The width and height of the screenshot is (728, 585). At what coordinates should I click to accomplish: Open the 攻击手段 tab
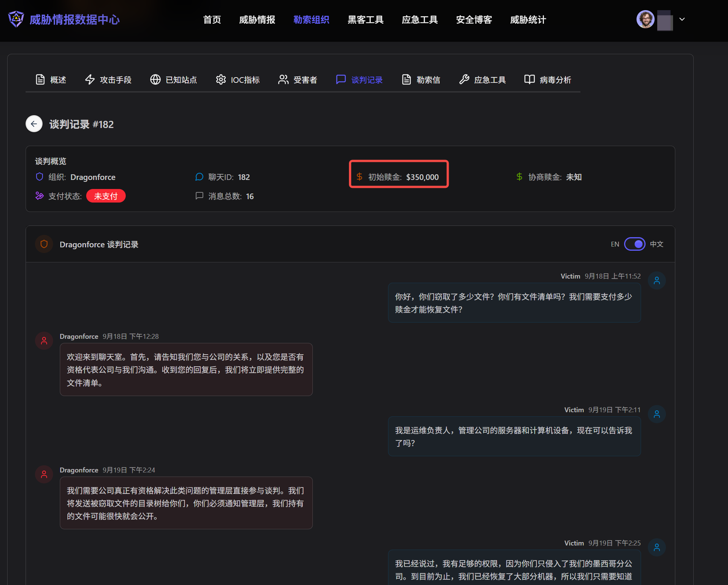click(x=108, y=80)
